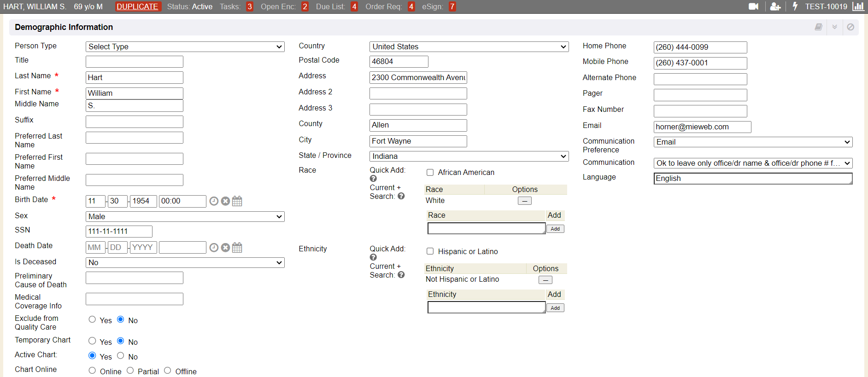Clear the Death Date with X icon
Image resolution: width=868 pixels, height=377 pixels.
(x=225, y=248)
